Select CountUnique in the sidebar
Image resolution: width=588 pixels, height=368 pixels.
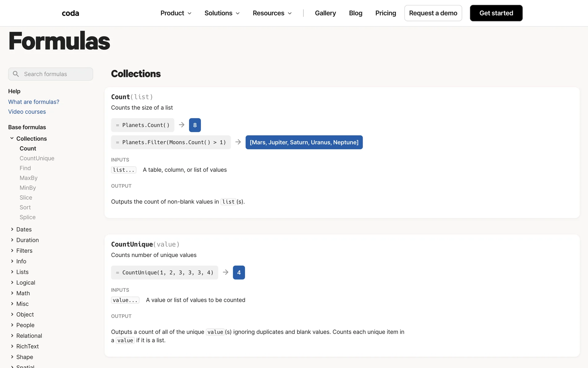(x=37, y=158)
